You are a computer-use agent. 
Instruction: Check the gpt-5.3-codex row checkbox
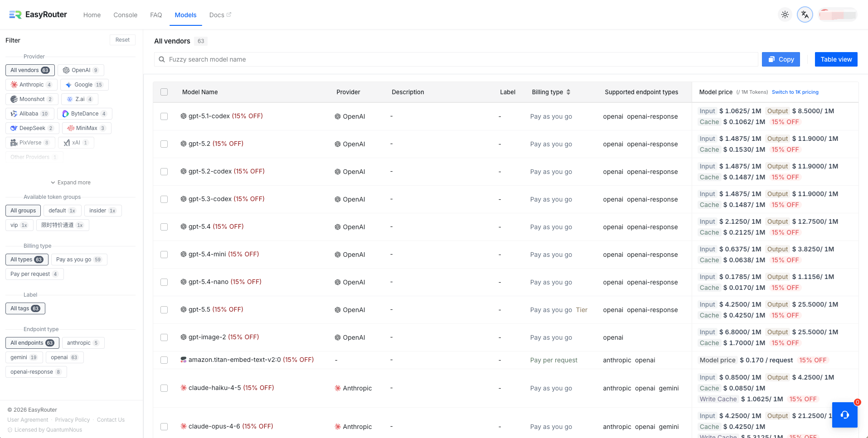(x=164, y=199)
